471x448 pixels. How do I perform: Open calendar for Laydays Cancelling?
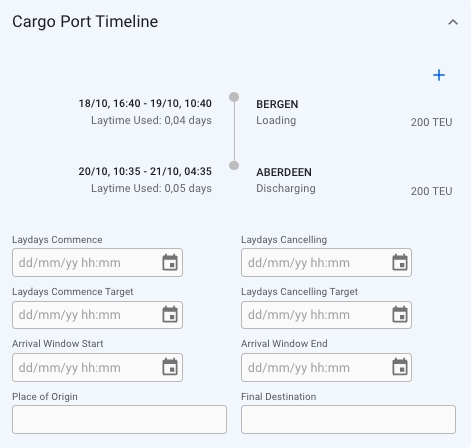click(x=400, y=262)
